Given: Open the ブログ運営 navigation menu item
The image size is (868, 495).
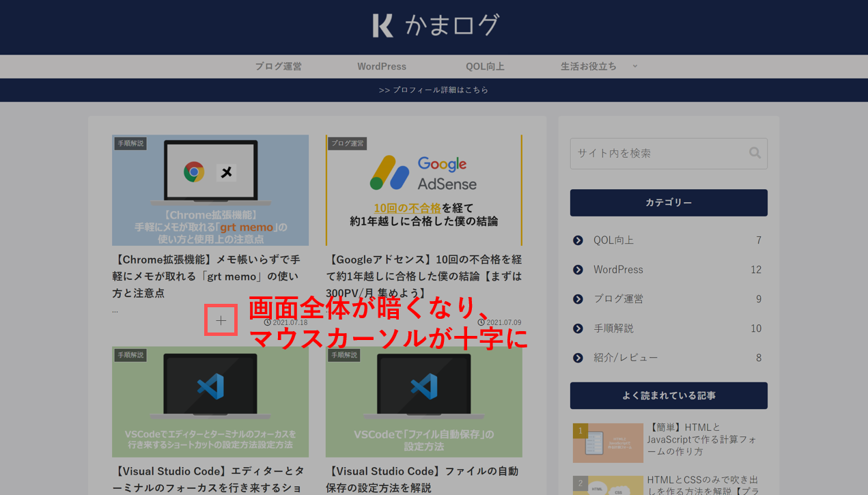Looking at the screenshot, I should [279, 66].
